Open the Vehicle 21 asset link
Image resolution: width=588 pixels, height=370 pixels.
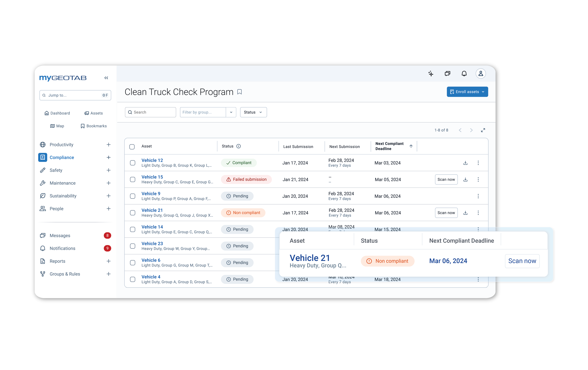[152, 210]
